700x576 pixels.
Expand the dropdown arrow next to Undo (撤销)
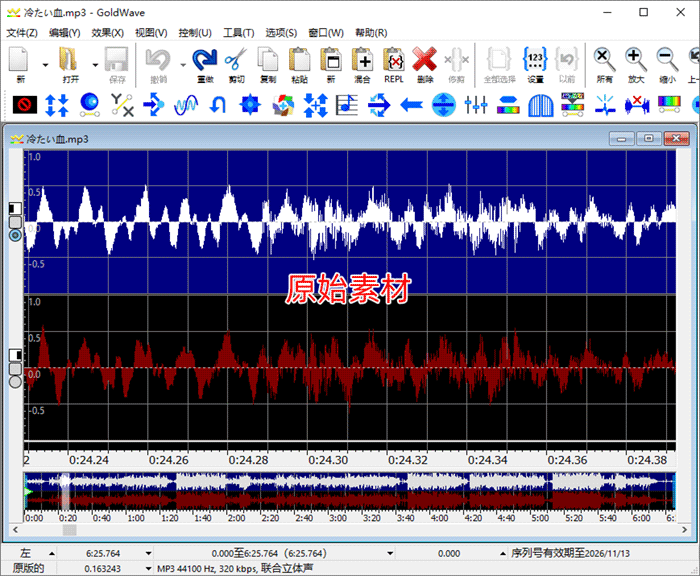183,65
